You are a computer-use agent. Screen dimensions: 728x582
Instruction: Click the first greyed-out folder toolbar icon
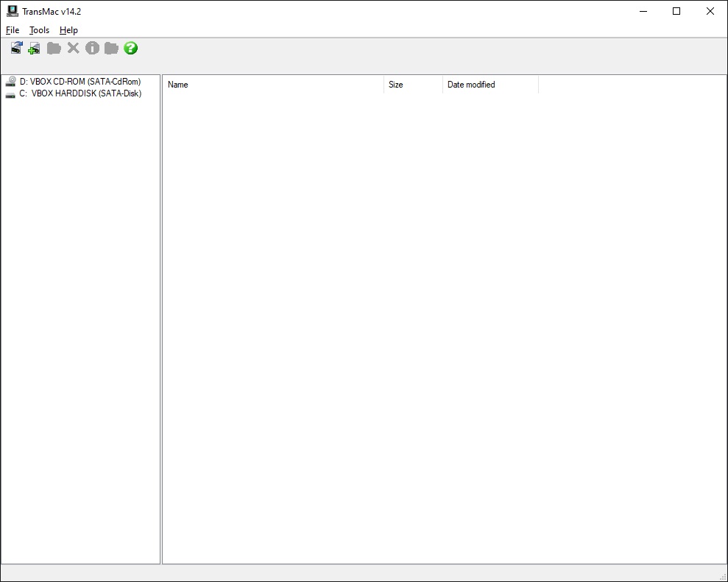pyautogui.click(x=54, y=48)
